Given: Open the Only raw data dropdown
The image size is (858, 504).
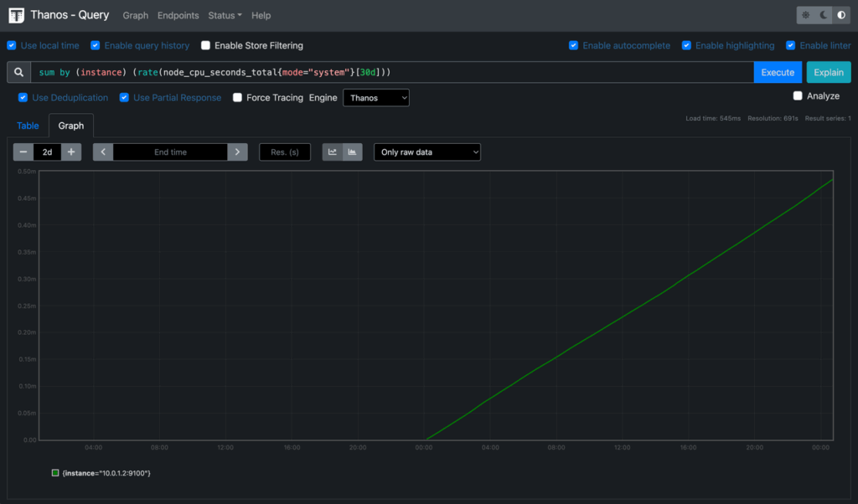Looking at the screenshot, I should tap(427, 152).
